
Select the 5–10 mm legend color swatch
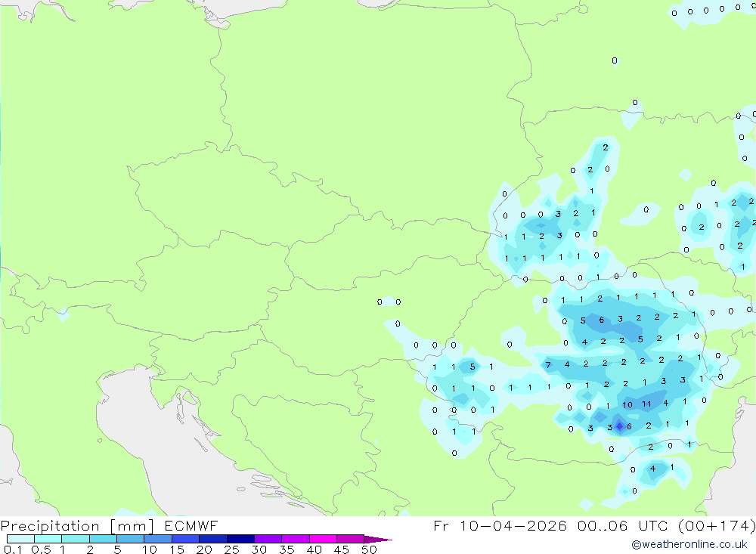click(130, 539)
